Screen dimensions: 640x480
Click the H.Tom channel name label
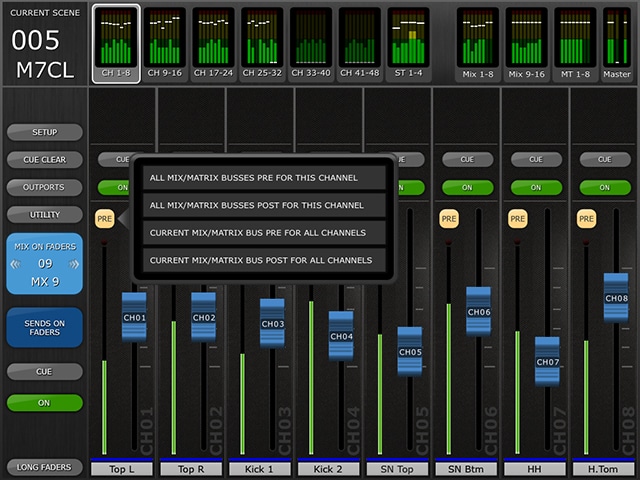(x=603, y=468)
